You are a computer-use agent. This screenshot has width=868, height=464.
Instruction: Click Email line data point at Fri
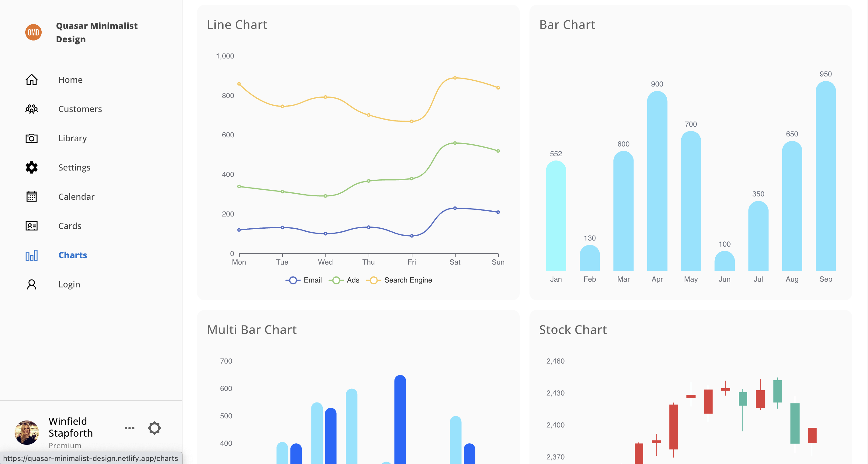pos(412,236)
